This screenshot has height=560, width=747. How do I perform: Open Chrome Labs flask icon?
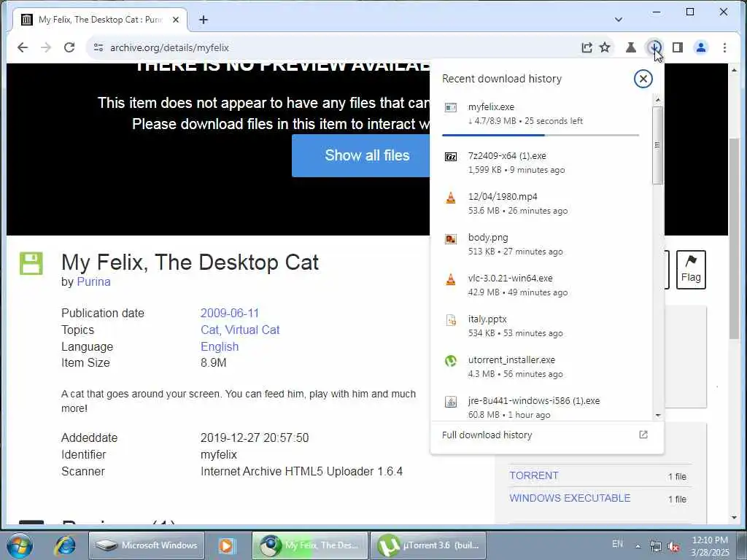[x=631, y=47]
